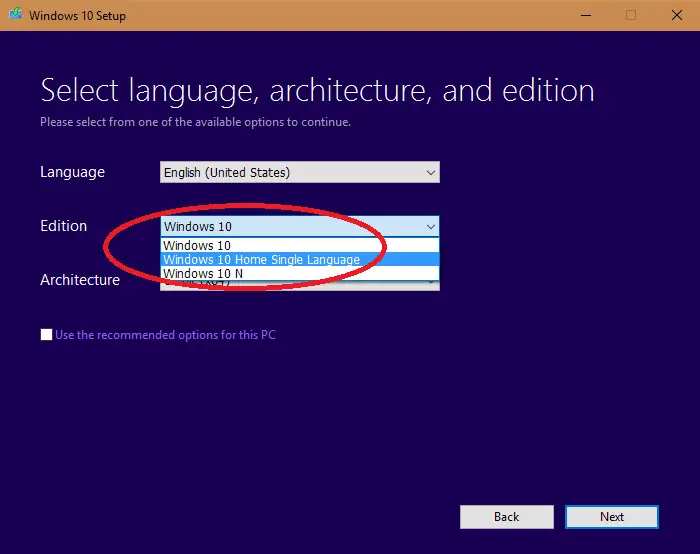700x554 pixels.
Task: Select Windows 10 Home Single Language edition
Action: [x=300, y=259]
